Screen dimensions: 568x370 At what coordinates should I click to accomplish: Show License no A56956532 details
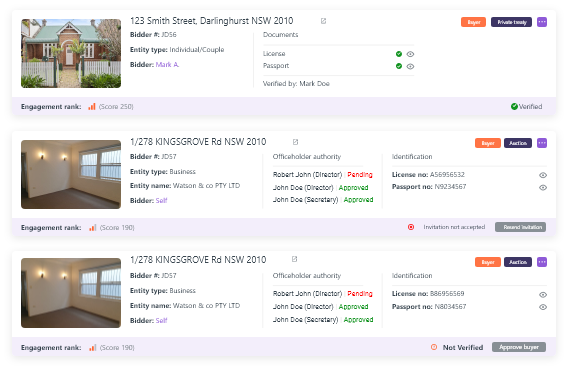(543, 175)
